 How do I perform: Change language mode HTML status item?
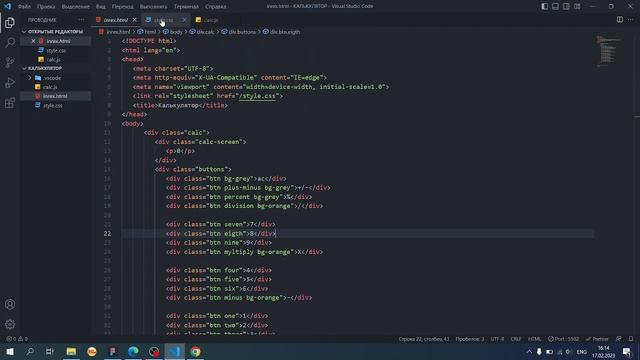pos(534,339)
